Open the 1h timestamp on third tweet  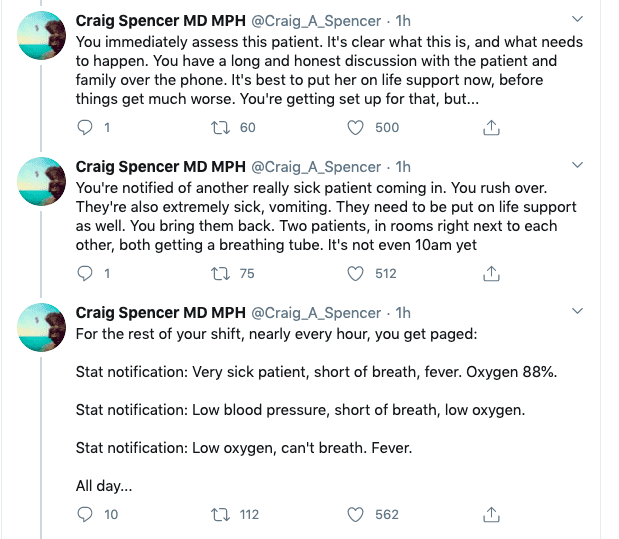tap(403, 312)
